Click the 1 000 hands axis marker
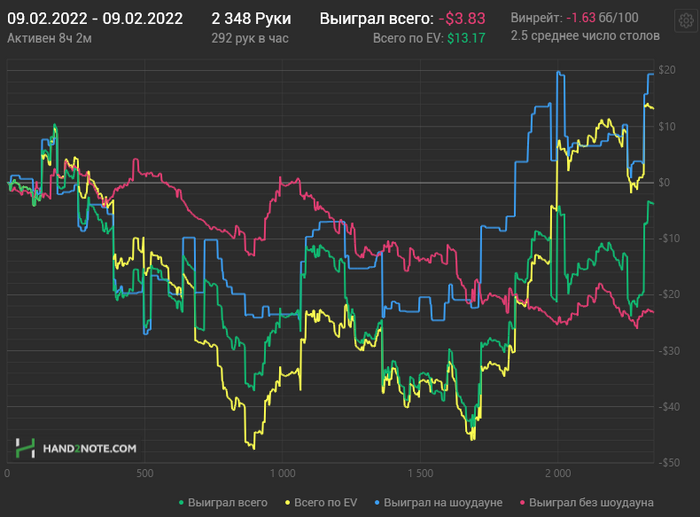Image resolution: width=700 pixels, height=517 pixels. [x=283, y=473]
